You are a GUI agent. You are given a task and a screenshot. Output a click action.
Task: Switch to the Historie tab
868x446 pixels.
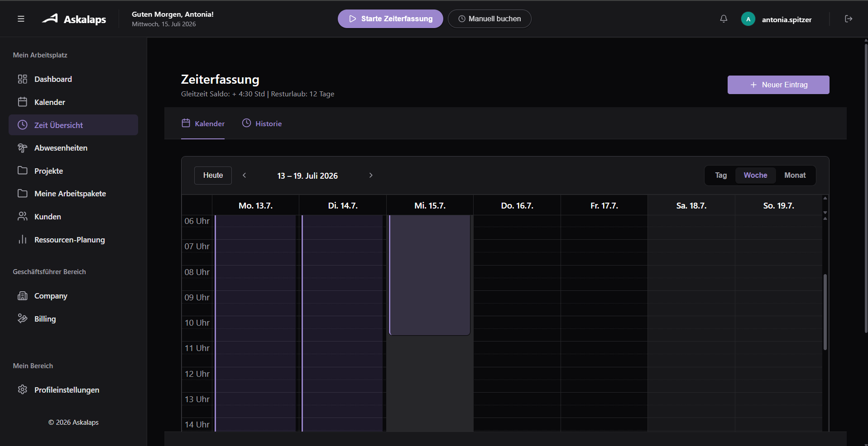click(x=262, y=123)
